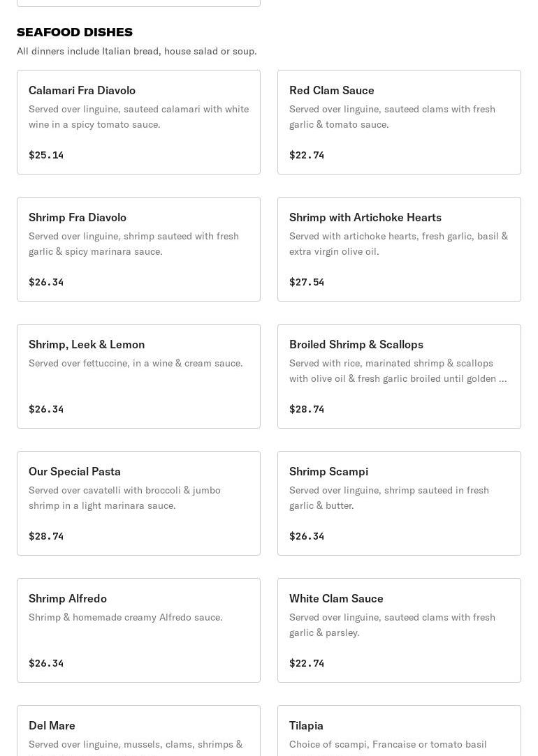Open the Tilapia menu item
This screenshot has width=538, height=756.
point(399,730)
